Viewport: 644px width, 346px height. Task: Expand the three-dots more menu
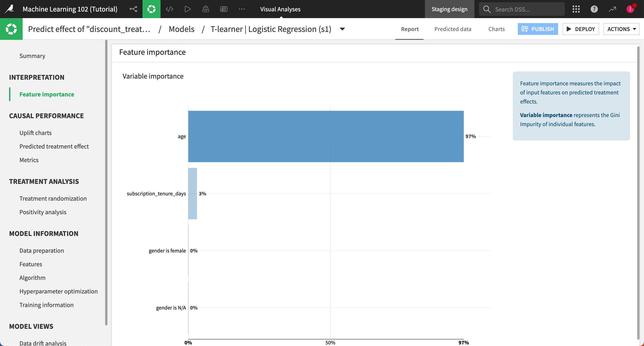(x=241, y=9)
